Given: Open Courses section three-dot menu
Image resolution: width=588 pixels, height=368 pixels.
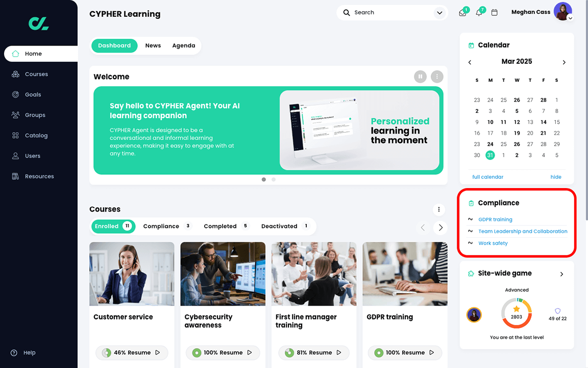Looking at the screenshot, I should click(x=439, y=210).
